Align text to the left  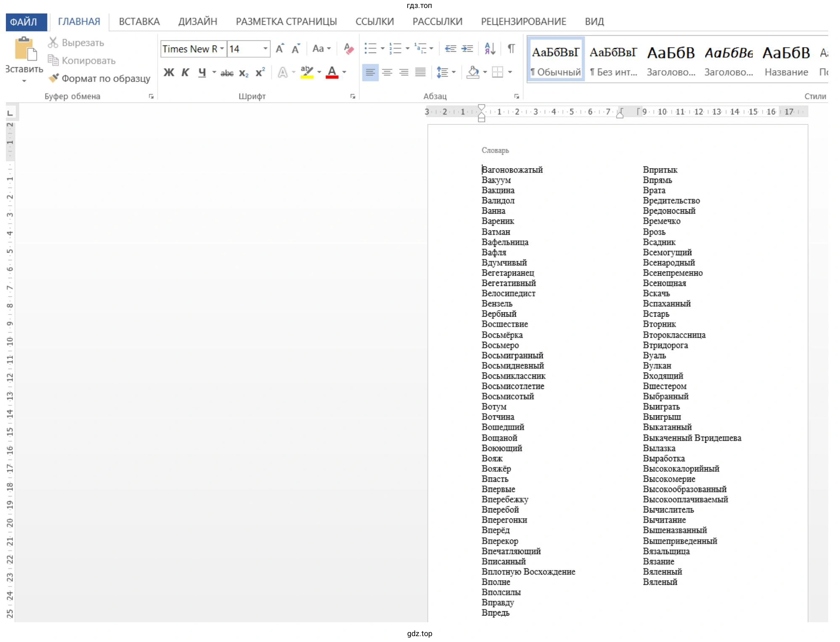point(370,72)
